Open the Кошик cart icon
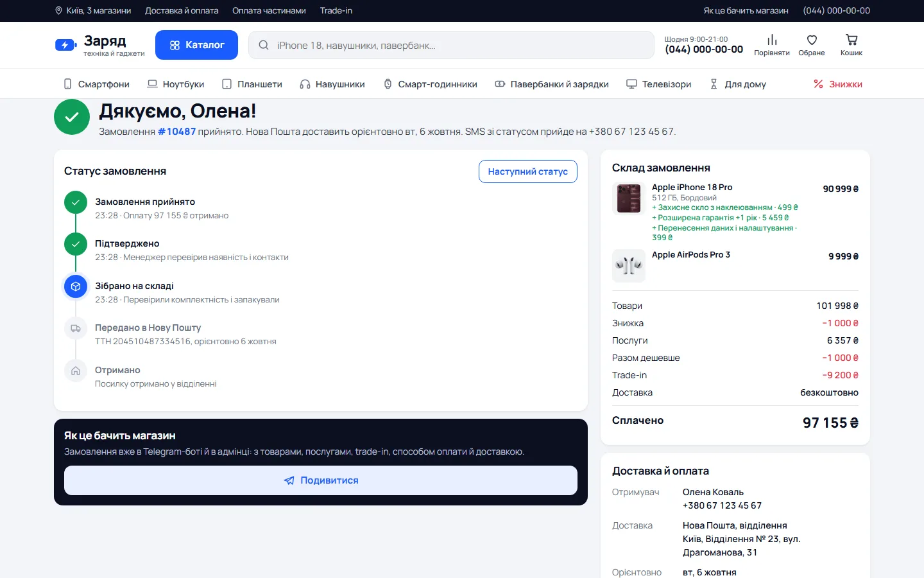Image resolution: width=924 pixels, height=578 pixels. [851, 40]
